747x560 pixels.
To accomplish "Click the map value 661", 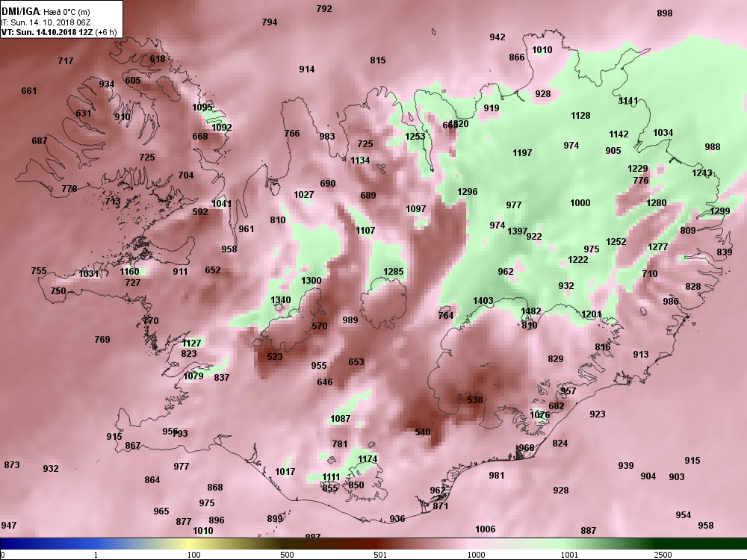I will [29, 90].
